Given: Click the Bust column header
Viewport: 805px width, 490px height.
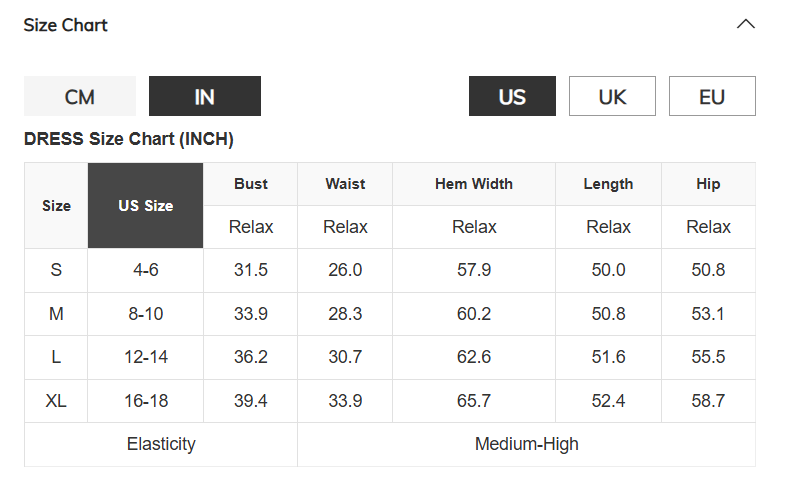Looking at the screenshot, I should (x=251, y=184).
